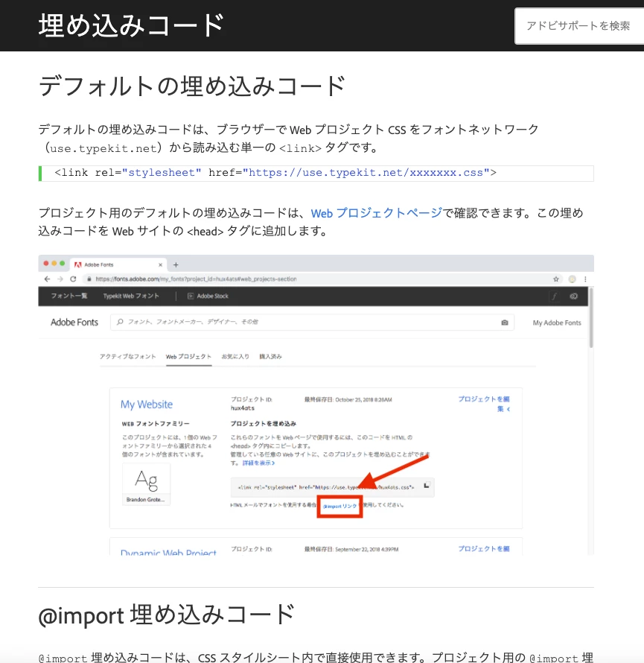
Task: Click the reload icon in embedded browser screenshot
Action: pyautogui.click(x=73, y=279)
